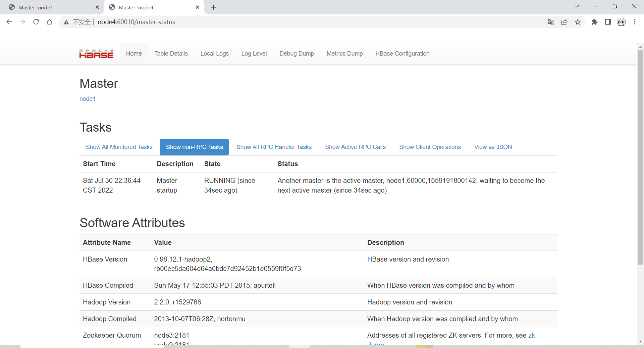Show Client Operations tasks
Image resolution: width=644 pixels, height=348 pixels.
click(430, 147)
